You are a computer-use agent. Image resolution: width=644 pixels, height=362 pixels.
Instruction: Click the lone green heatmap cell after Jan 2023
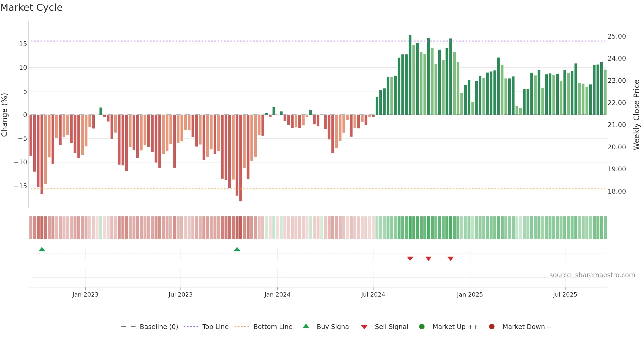coord(101,227)
